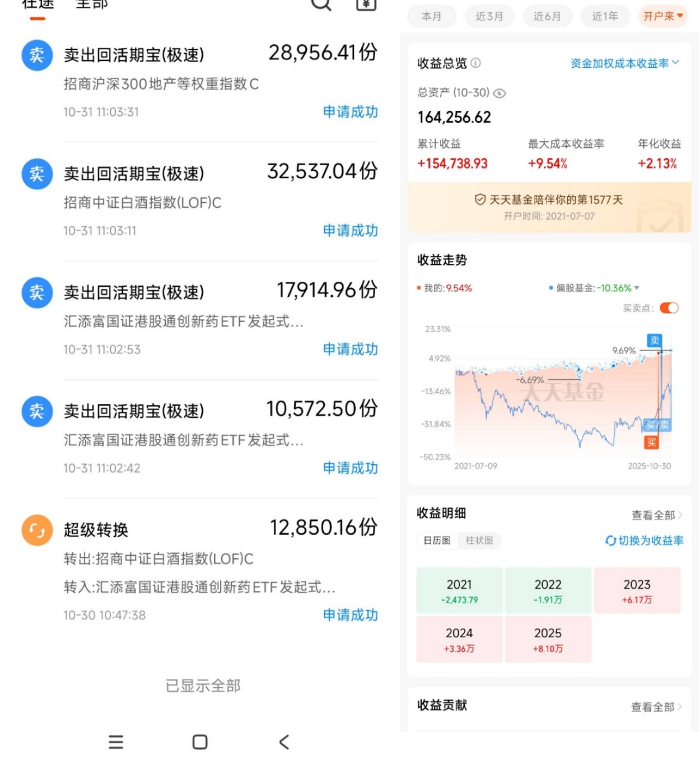Tap the Android back arrow button
700x773 pixels.
(284, 742)
